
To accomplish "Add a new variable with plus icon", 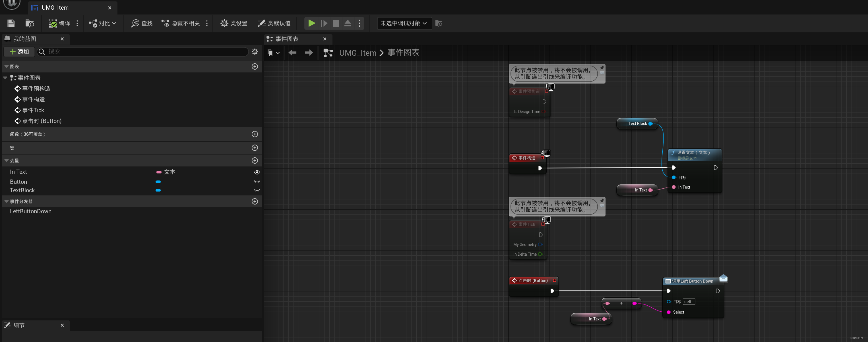I will pos(255,160).
